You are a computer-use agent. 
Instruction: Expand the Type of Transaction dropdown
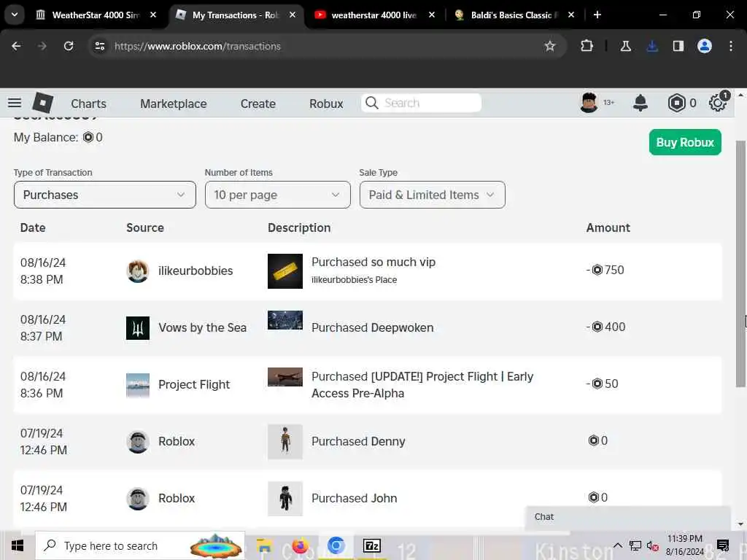pyautogui.click(x=105, y=195)
